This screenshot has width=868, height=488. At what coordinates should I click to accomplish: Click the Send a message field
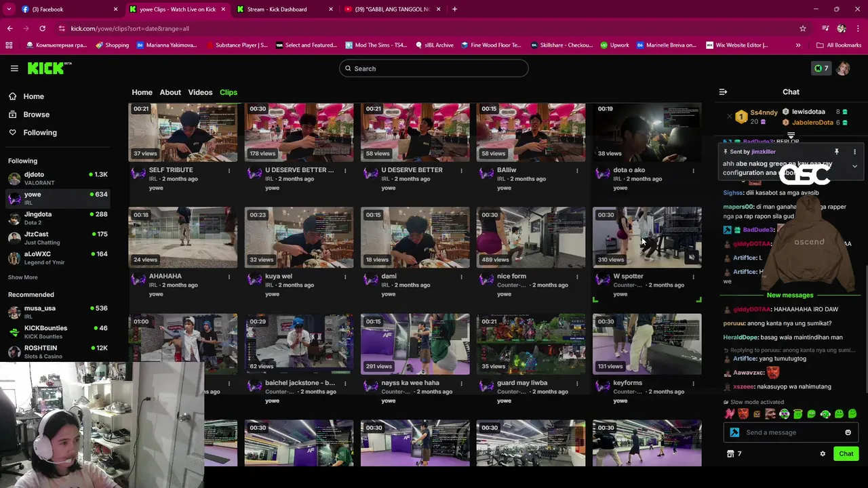[790, 432]
